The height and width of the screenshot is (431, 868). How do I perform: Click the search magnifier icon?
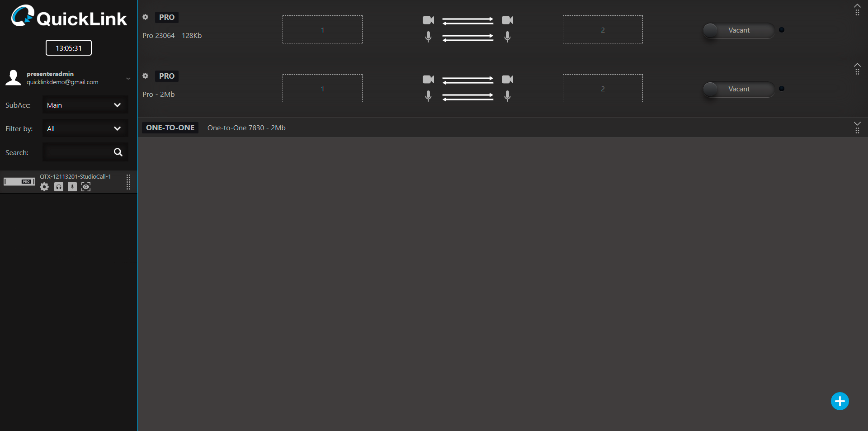(118, 152)
